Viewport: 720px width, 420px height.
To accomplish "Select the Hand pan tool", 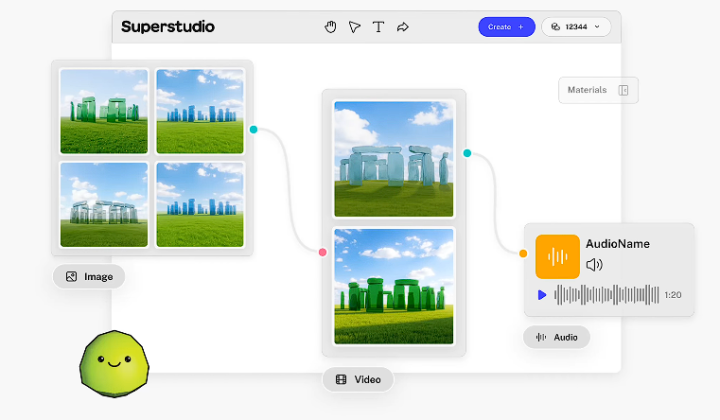I will [x=331, y=27].
